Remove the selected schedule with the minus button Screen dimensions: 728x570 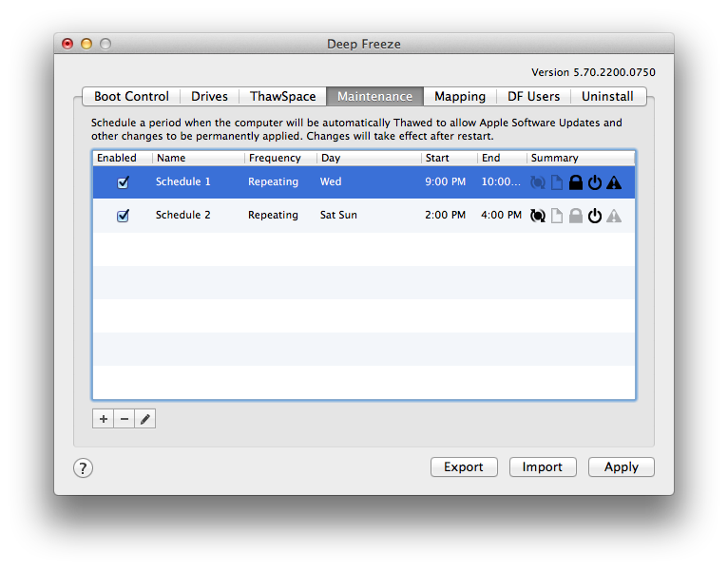tap(124, 419)
